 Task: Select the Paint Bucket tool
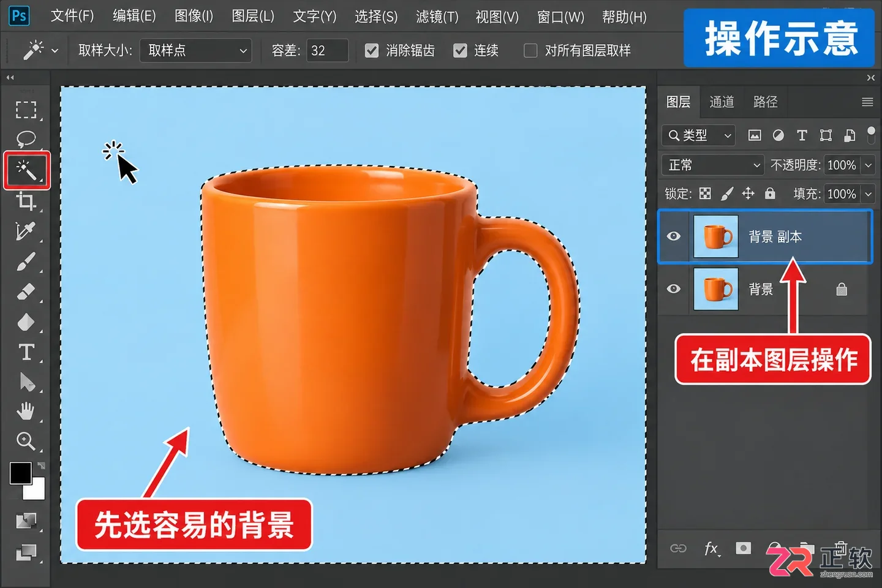26,322
